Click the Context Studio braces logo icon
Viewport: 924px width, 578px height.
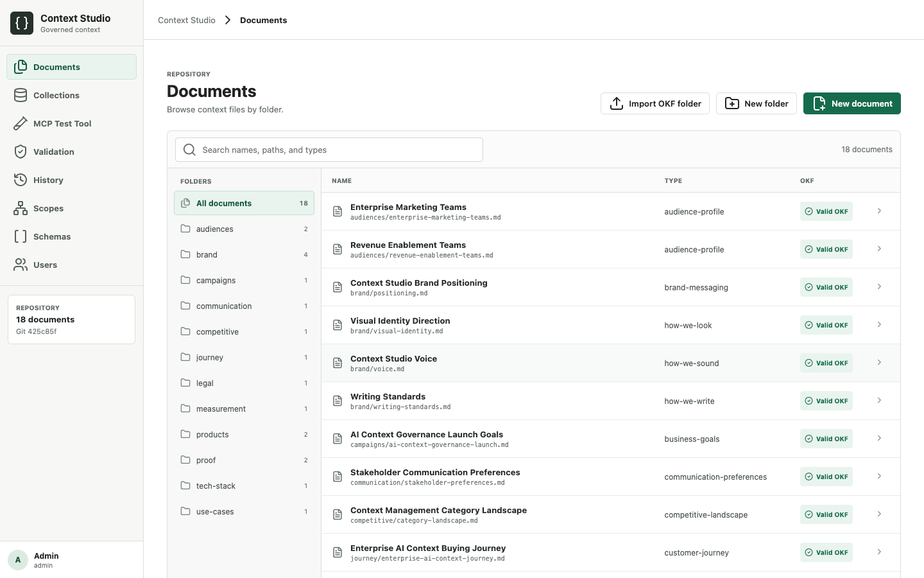click(x=22, y=23)
